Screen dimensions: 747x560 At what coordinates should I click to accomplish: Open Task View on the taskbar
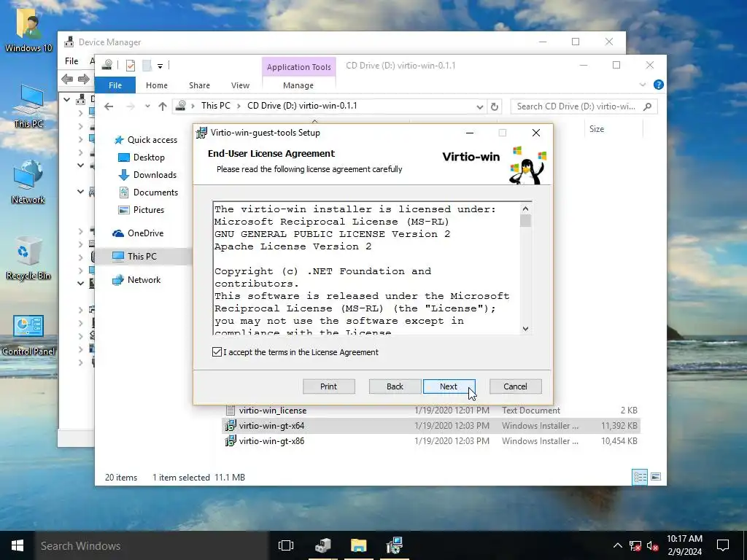tap(286, 545)
